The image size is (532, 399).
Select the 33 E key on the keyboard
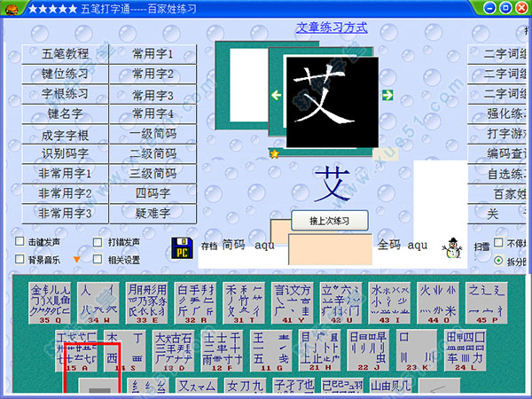point(146,302)
